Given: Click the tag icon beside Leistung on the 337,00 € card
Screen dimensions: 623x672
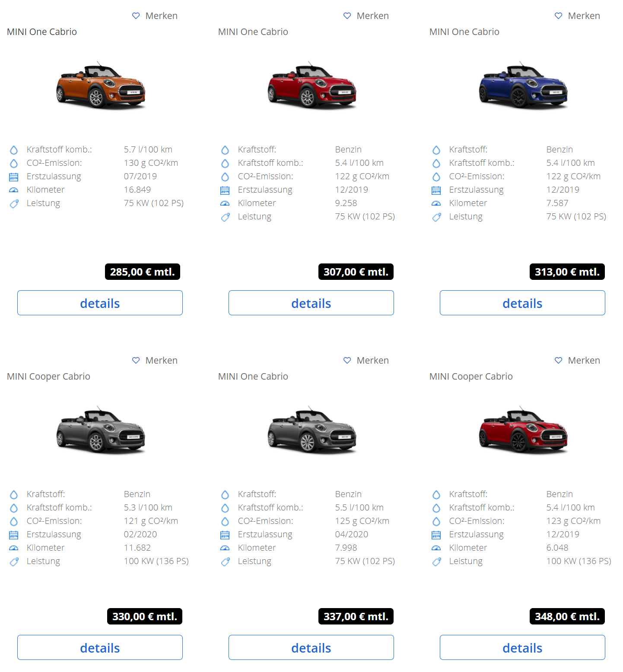Looking at the screenshot, I should 225,561.
